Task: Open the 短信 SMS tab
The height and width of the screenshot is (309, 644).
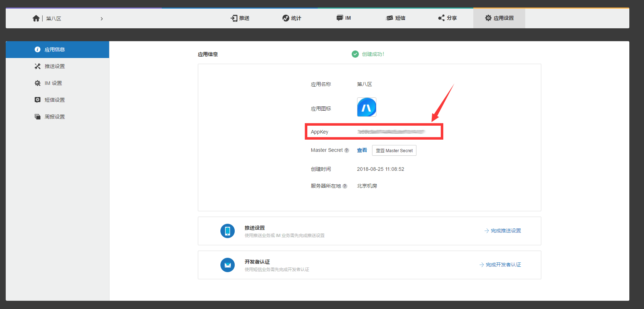Action: pos(395,18)
